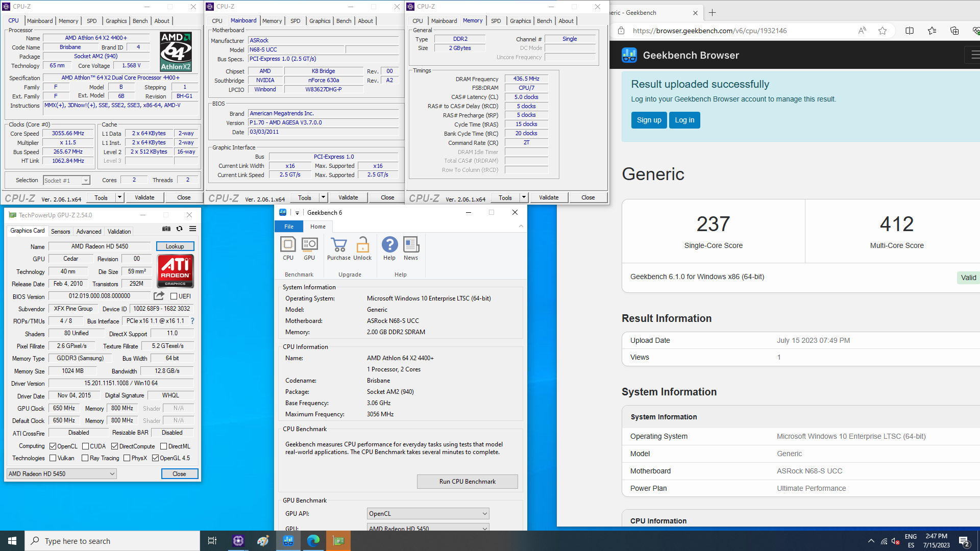Open notification center icon in system tray

(964, 541)
